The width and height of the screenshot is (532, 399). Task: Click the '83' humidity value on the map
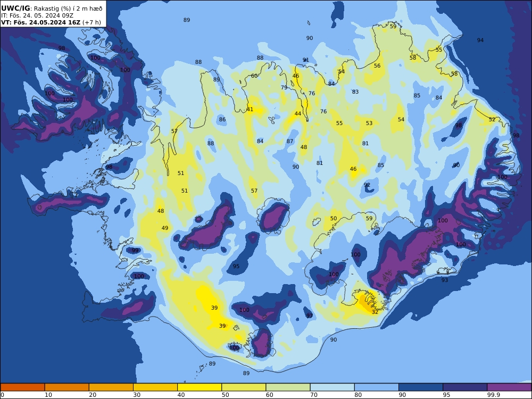355,92
